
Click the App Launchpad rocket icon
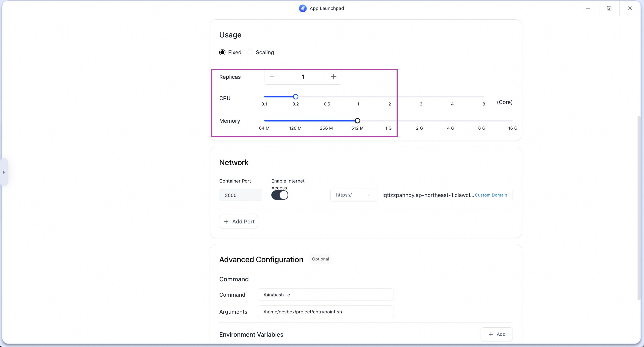[303, 8]
